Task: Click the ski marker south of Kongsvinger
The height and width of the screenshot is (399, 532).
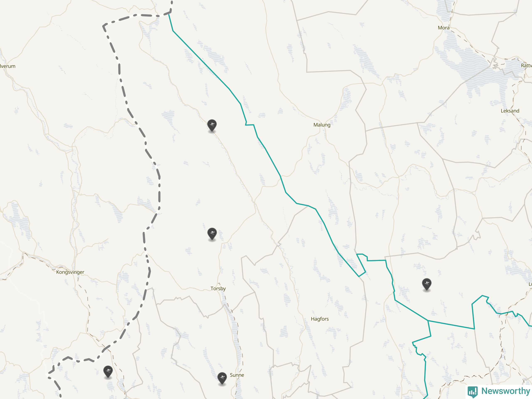Action: tap(108, 372)
